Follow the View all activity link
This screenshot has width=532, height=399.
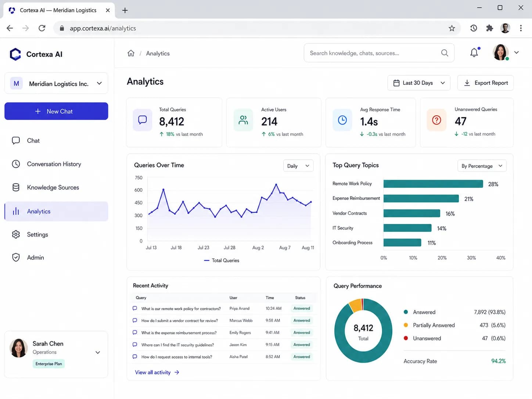(157, 372)
